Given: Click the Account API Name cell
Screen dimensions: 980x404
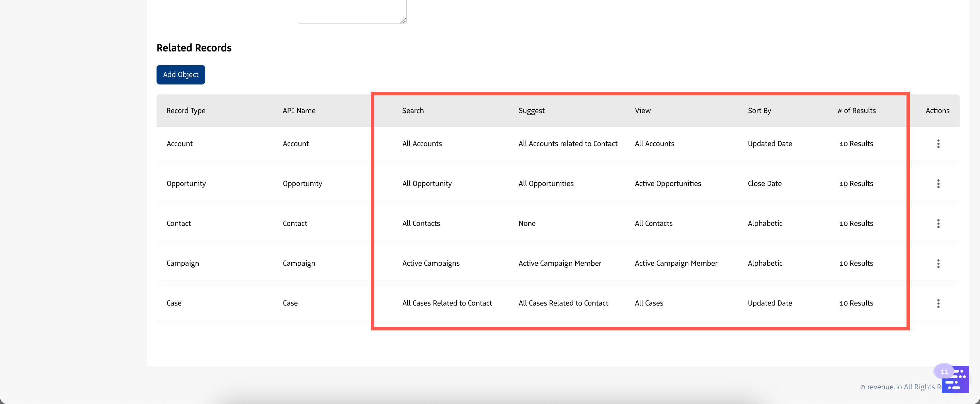Looking at the screenshot, I should [x=296, y=143].
